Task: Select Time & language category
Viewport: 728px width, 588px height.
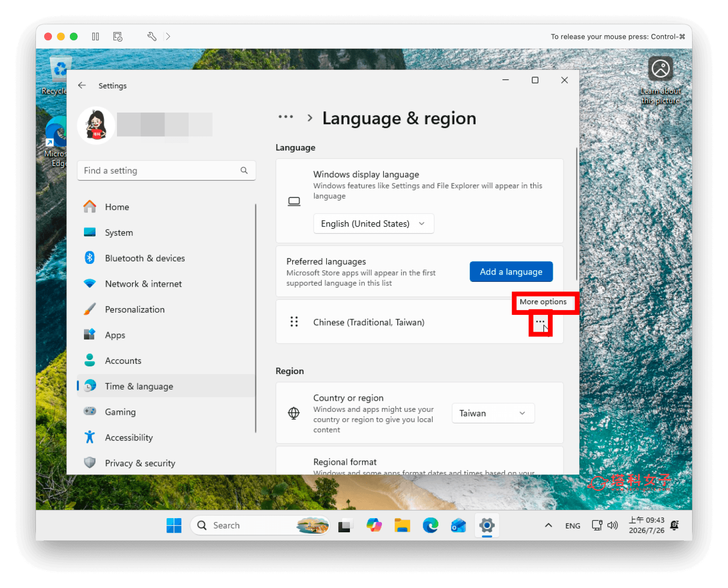Action: point(166,386)
